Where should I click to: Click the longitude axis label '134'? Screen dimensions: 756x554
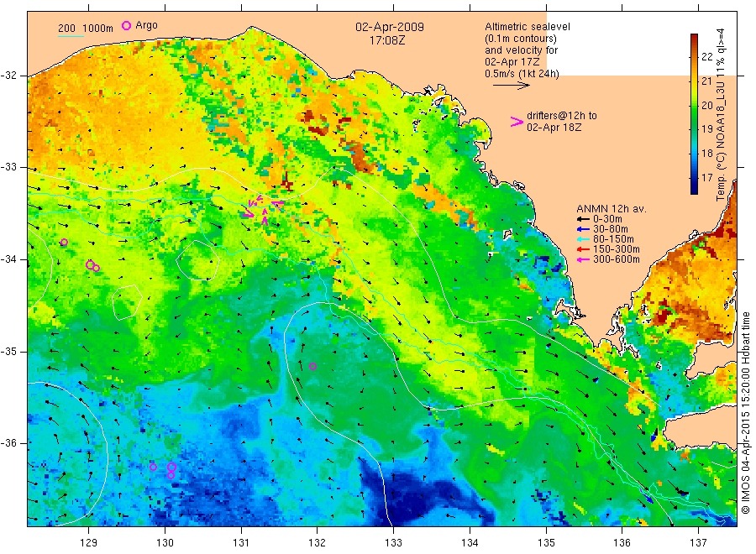[x=470, y=543]
